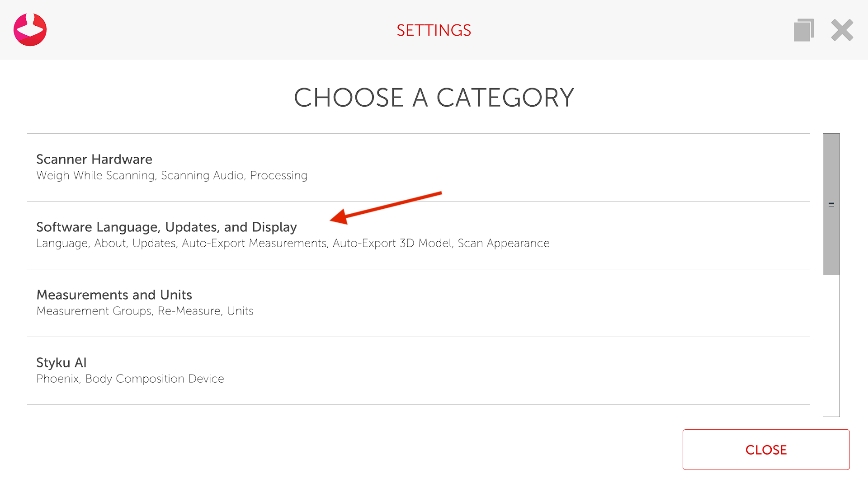The image size is (868, 488).
Task: Click the Measurement Groups, Re-Measure subtitle
Action: click(x=129, y=311)
